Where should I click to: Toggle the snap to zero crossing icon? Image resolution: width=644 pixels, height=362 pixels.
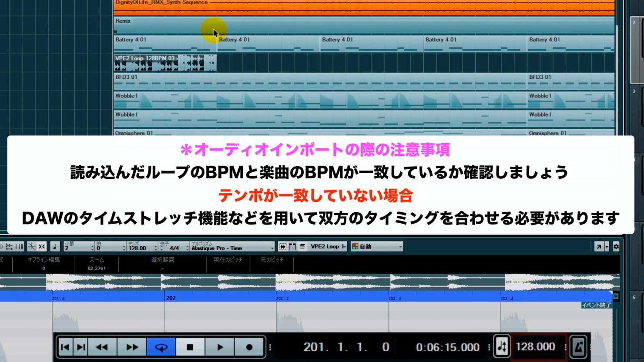click(32, 247)
